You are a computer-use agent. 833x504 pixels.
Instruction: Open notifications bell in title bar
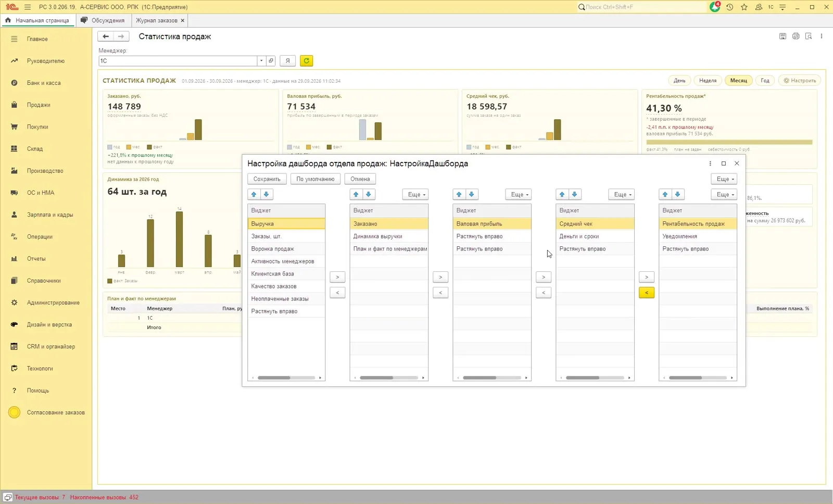[x=715, y=7]
